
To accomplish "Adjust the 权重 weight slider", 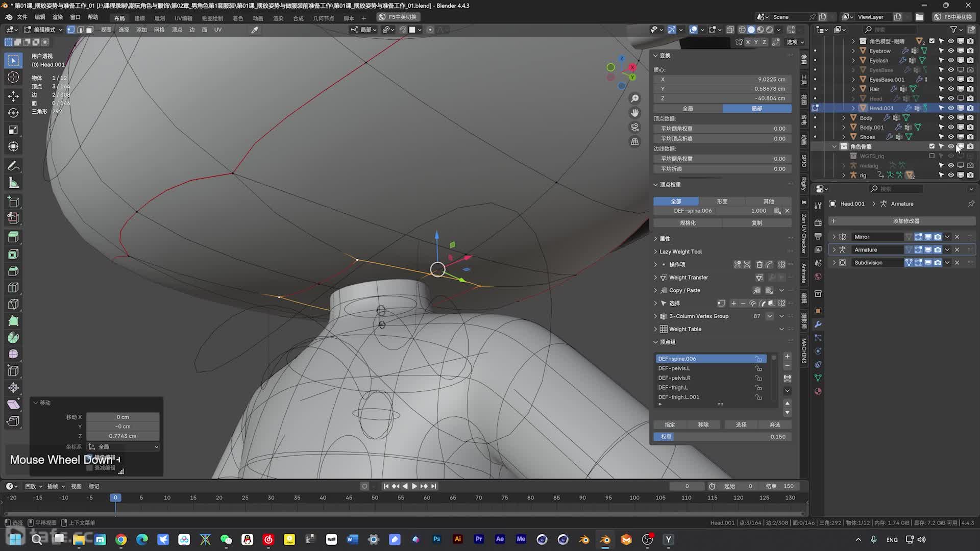I will pyautogui.click(x=722, y=437).
